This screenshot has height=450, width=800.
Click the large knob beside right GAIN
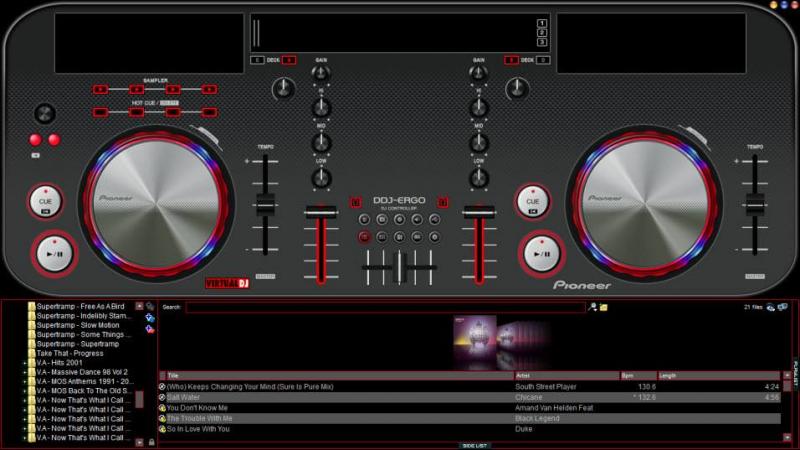click(517, 89)
